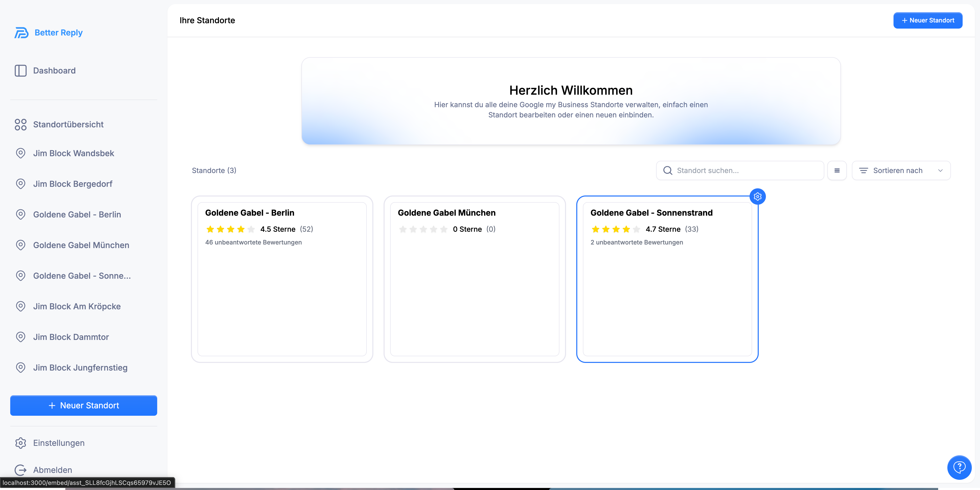This screenshot has width=980, height=490.
Task: Click the help question mark button
Action: coord(959,467)
